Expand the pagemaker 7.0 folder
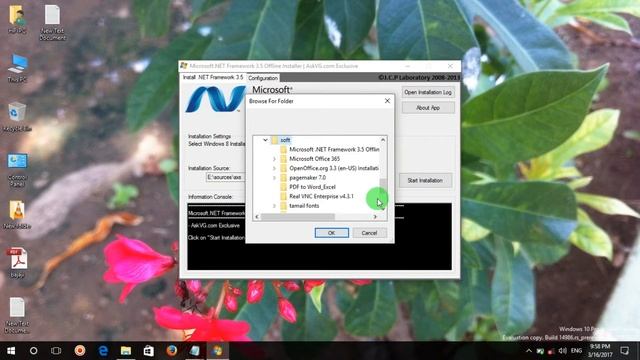Viewport: 640px width, 360px height. (274, 178)
